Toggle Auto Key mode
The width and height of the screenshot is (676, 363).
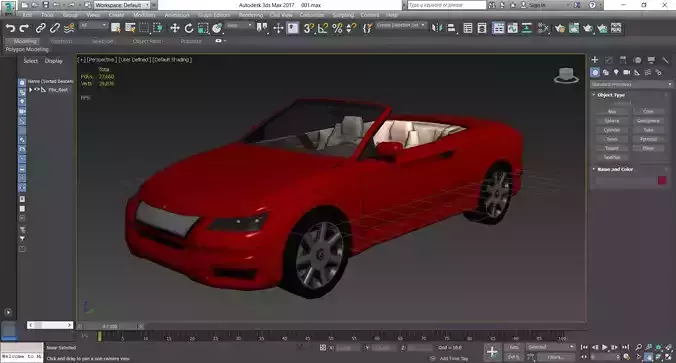513,347
